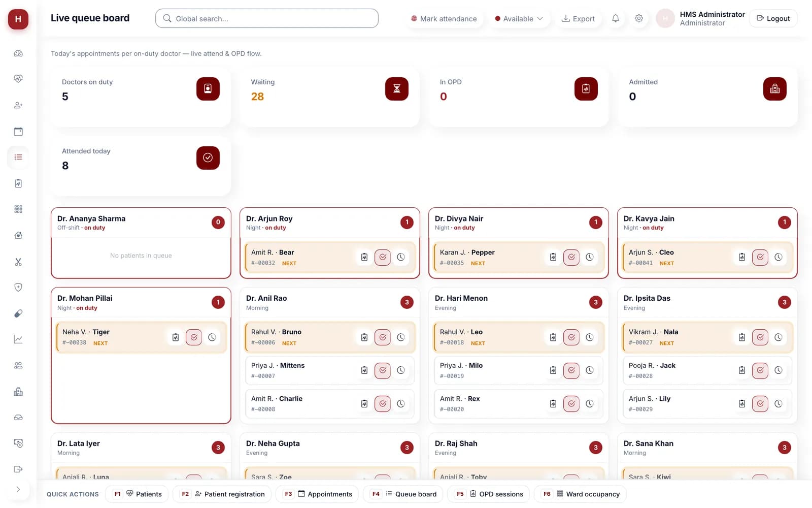Mark Amit R. Bear as attended
The image size is (812, 508).
click(383, 257)
